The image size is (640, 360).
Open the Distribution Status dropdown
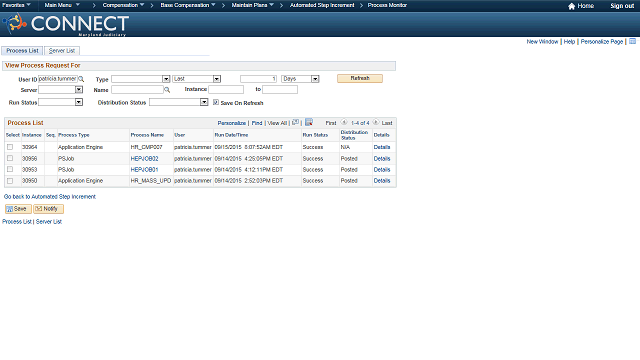point(179,102)
